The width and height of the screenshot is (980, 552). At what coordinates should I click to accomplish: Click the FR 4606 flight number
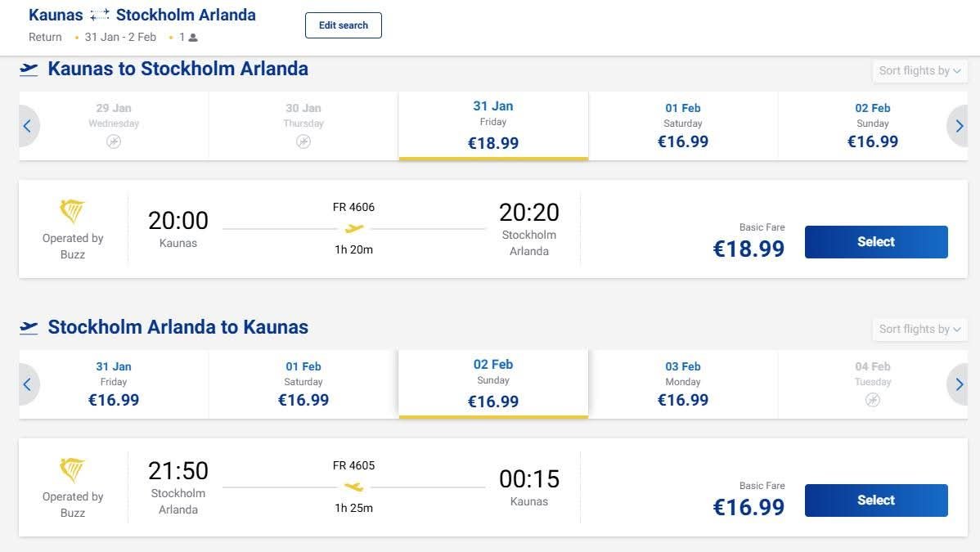click(353, 207)
